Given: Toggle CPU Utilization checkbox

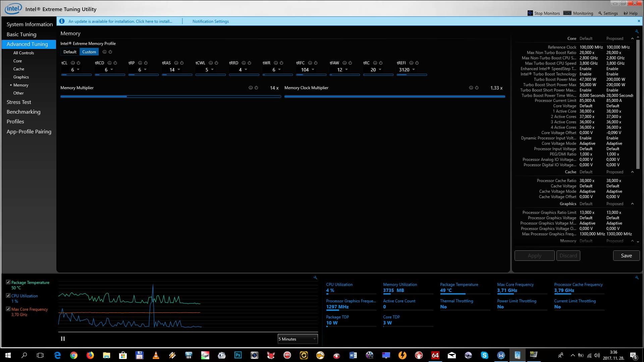Looking at the screenshot, I should point(8,296).
